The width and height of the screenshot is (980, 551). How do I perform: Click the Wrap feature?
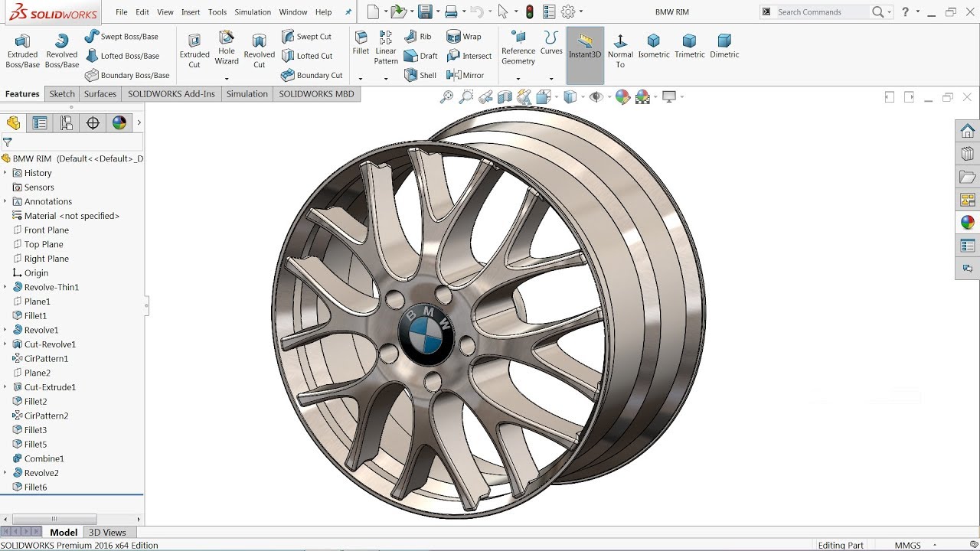(464, 36)
